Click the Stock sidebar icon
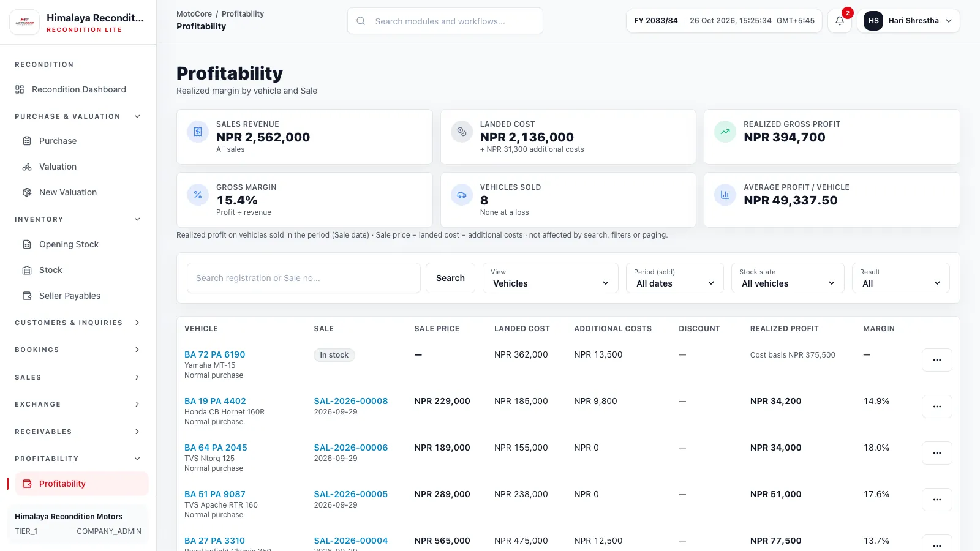The image size is (980, 551). click(27, 270)
